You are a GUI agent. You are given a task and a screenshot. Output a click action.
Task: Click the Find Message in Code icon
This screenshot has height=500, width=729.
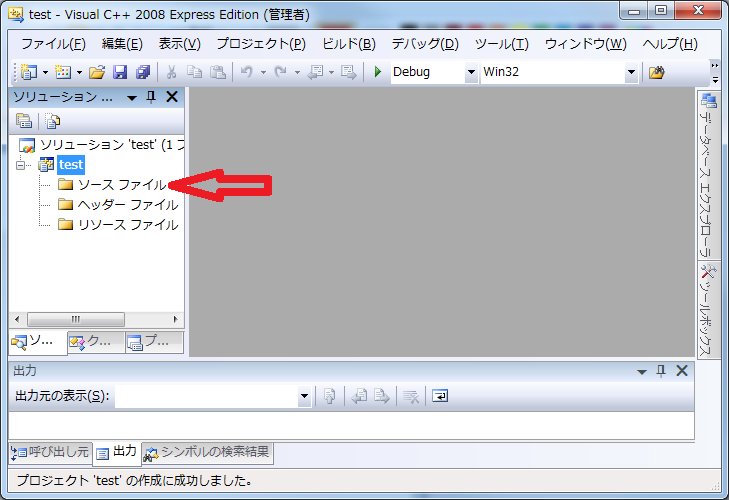329,396
